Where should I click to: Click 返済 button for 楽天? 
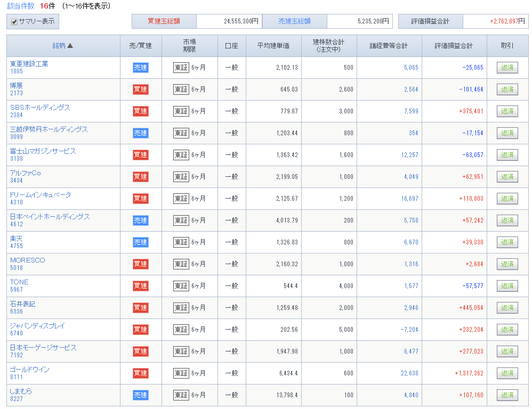507,242
